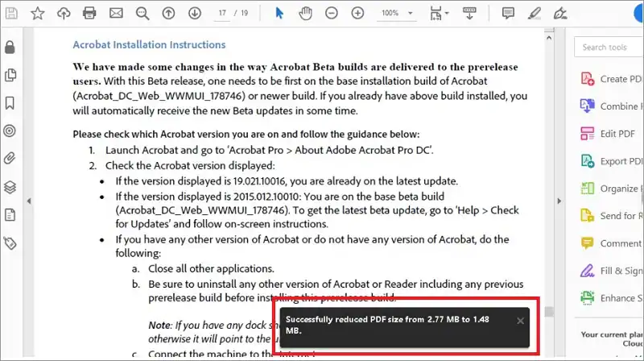The height and width of the screenshot is (361, 644).
Task: Show page thumbnails panel
Action: [x=10, y=75]
